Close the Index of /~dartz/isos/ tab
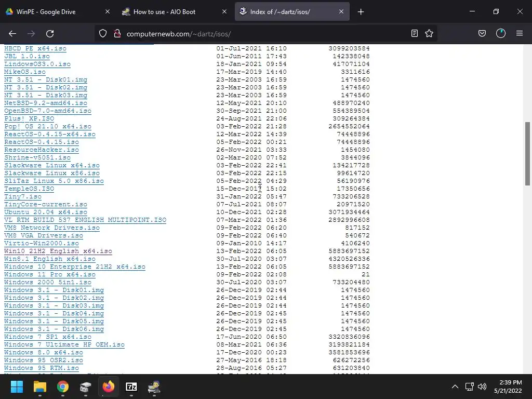The width and height of the screenshot is (532, 399). (x=341, y=11)
